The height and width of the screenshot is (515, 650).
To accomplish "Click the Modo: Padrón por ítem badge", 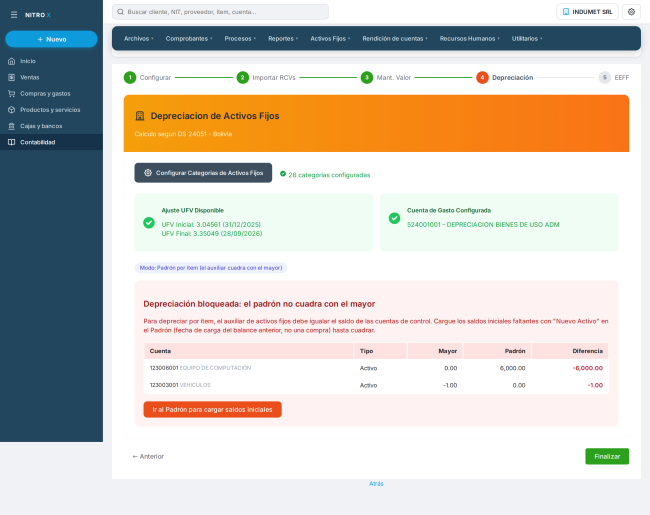I will [211, 268].
